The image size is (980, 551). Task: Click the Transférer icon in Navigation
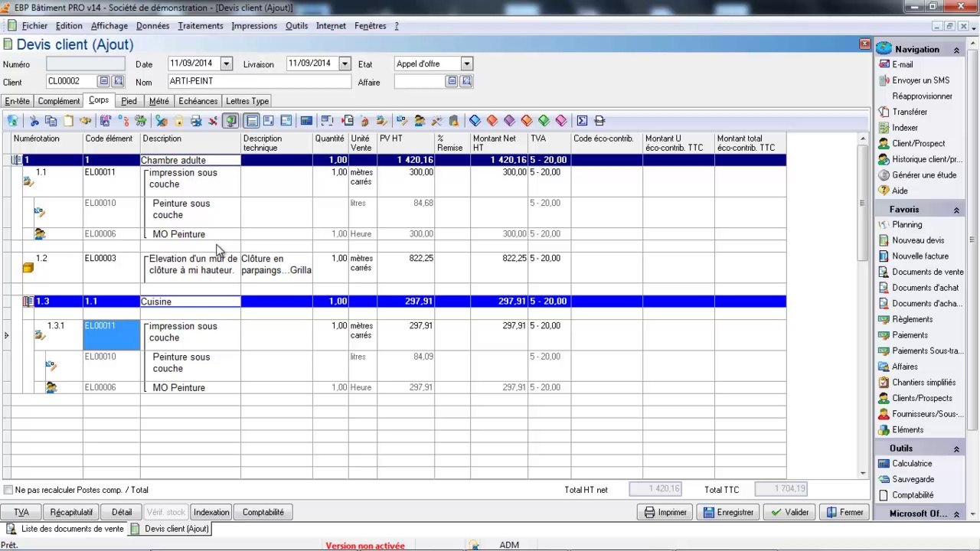(884, 112)
